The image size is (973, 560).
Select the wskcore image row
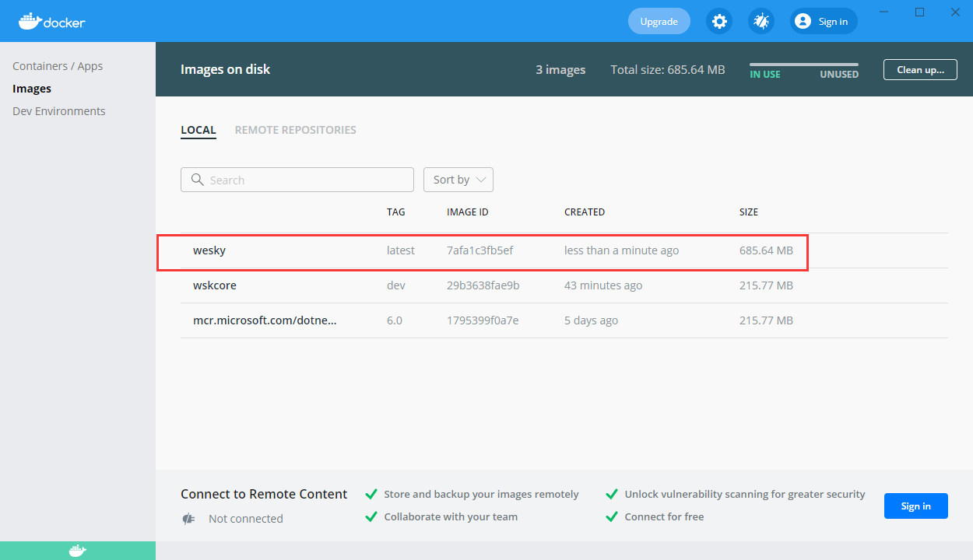pyautogui.click(x=564, y=285)
